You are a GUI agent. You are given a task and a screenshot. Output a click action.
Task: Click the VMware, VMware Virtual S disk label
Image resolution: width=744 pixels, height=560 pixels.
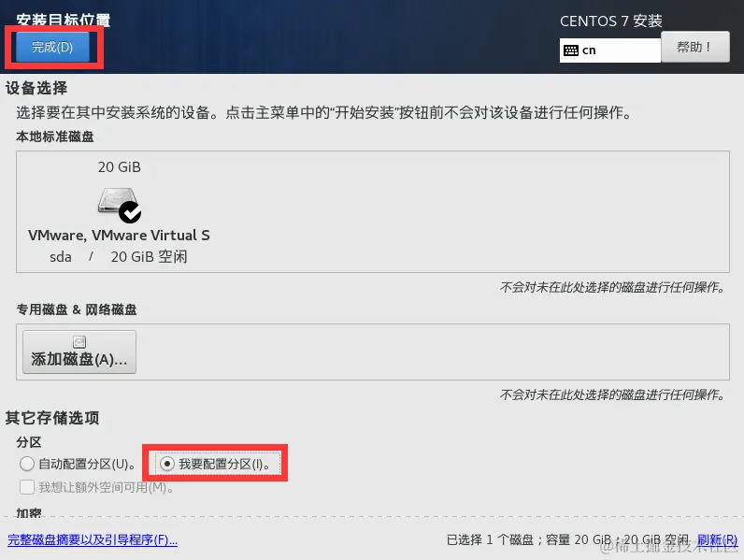pyautogui.click(x=119, y=236)
